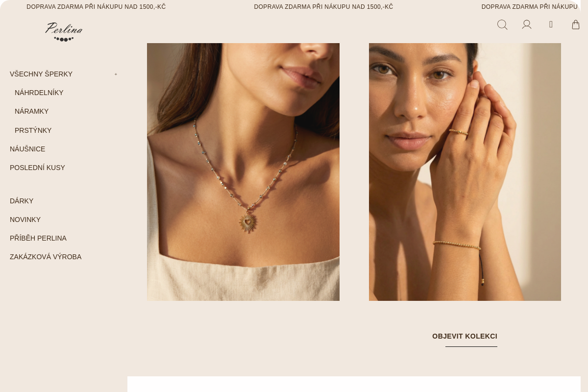Viewport: 588px width, 392px height.
Task: View POSLEDNÍ KUSY items
Action: tap(37, 168)
